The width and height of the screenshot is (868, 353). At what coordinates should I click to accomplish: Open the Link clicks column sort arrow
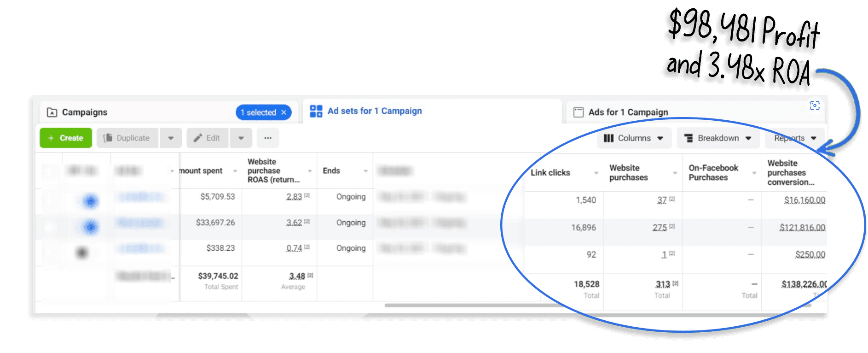pos(596,173)
